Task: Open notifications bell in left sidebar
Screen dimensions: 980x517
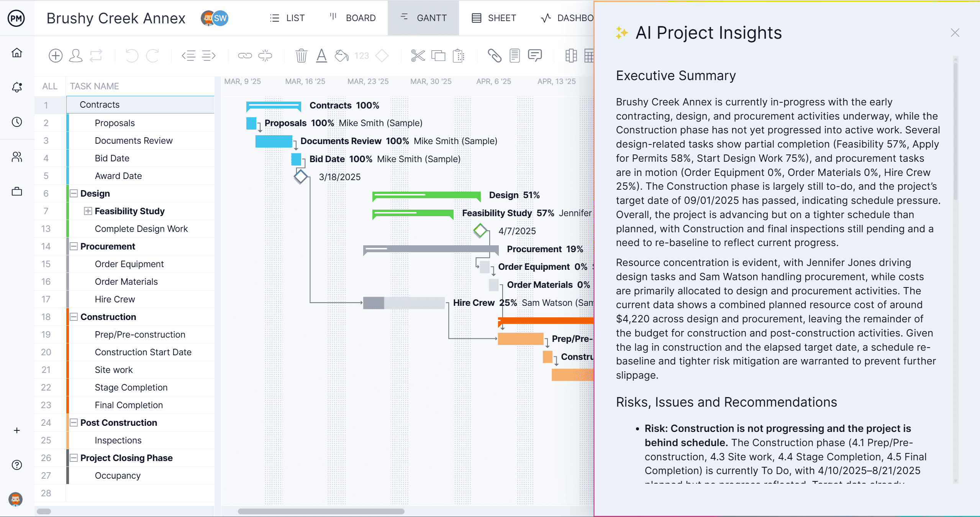Action: click(17, 87)
